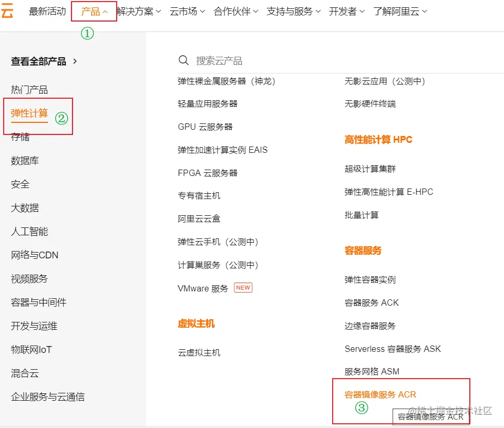Select the 安全 category
Screen dimensions: 504x428
20,184
